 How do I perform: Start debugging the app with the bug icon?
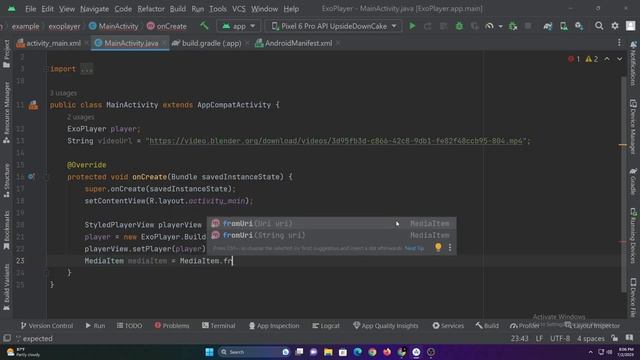[x=459, y=26]
